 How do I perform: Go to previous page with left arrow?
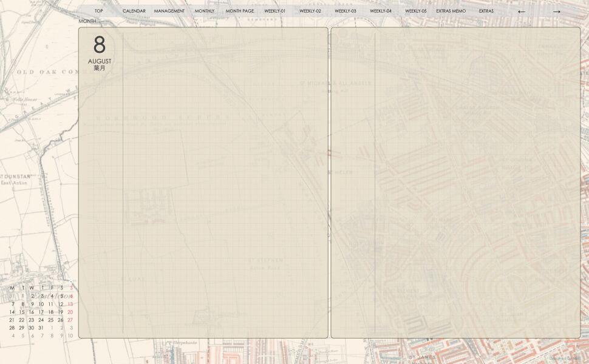click(521, 12)
